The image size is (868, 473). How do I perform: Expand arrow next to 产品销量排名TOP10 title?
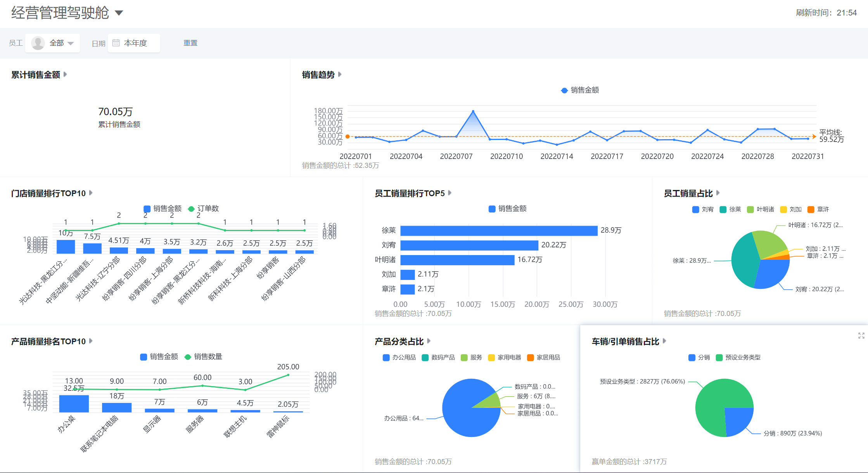[x=91, y=341]
